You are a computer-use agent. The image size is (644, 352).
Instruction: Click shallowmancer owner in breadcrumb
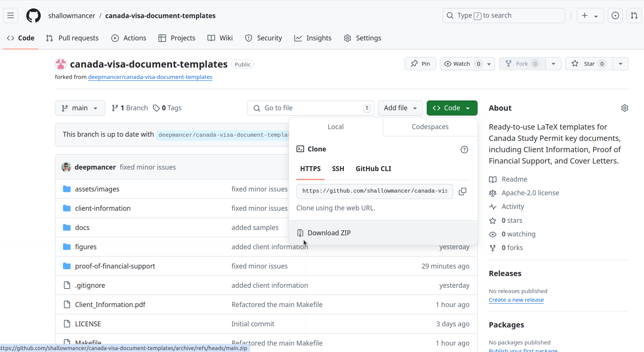pos(72,15)
